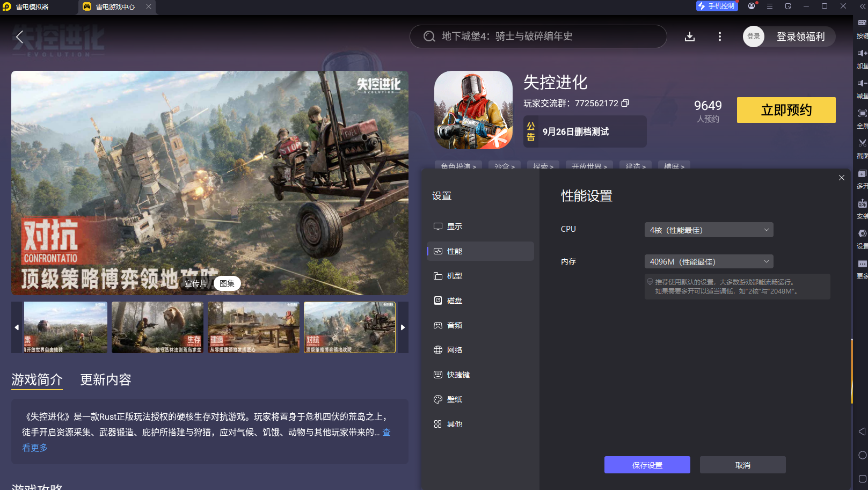The width and height of the screenshot is (868, 490).
Task: Select the 建造 building thumbnail
Action: [253, 327]
